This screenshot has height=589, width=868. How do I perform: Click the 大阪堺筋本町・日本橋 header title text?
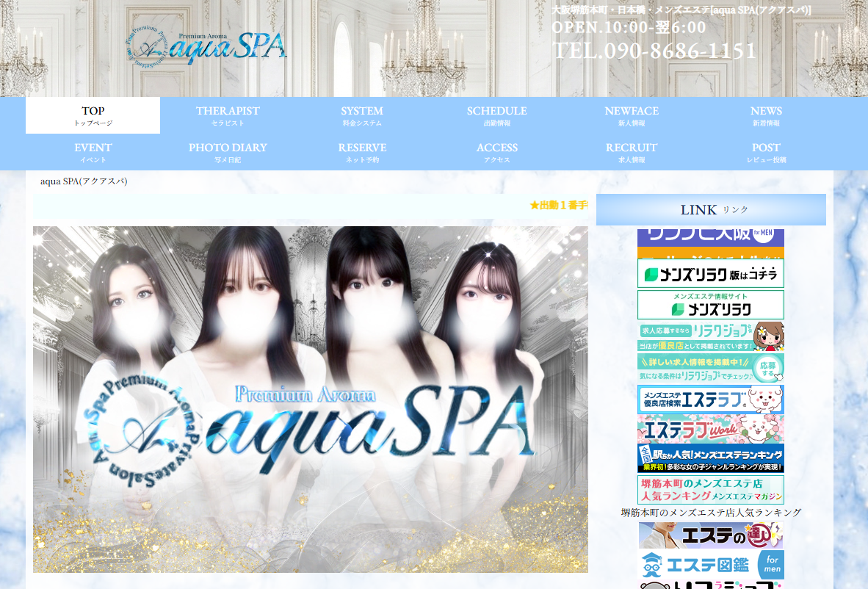coord(681,10)
